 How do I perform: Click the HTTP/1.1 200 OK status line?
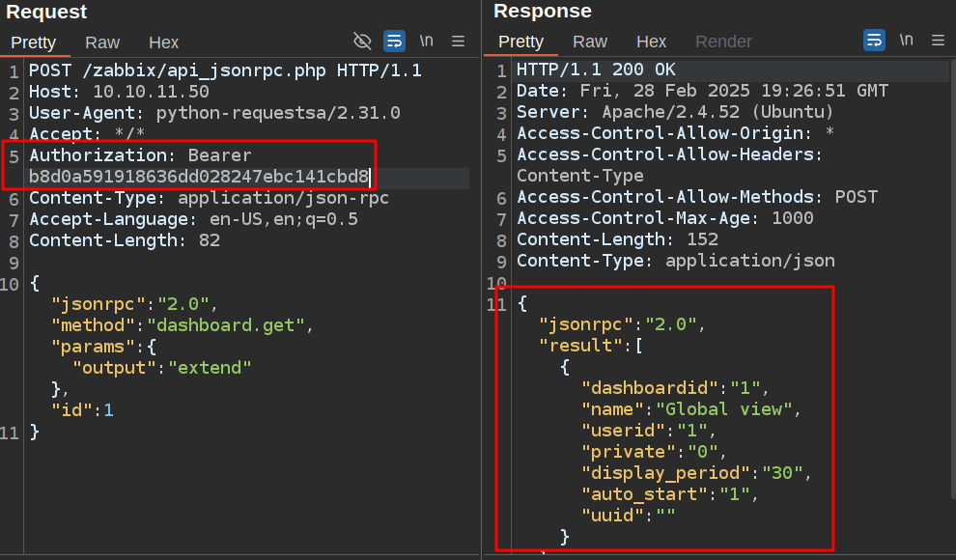pos(596,70)
